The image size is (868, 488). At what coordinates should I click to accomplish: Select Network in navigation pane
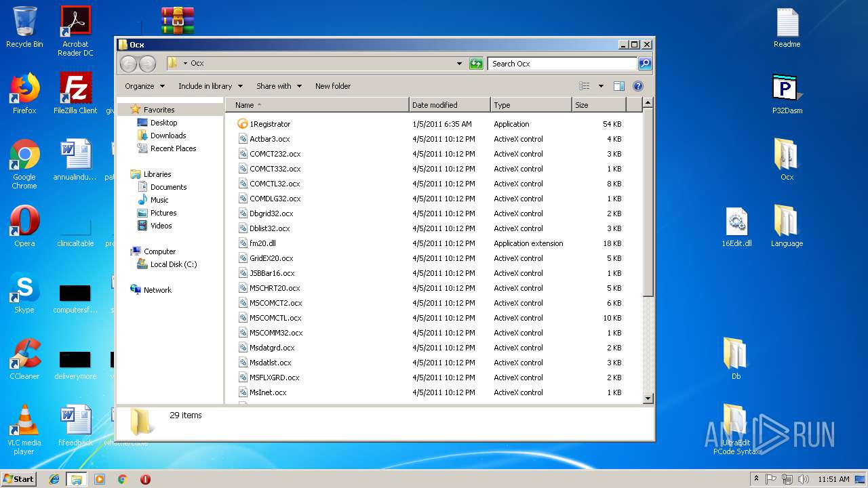coord(157,290)
